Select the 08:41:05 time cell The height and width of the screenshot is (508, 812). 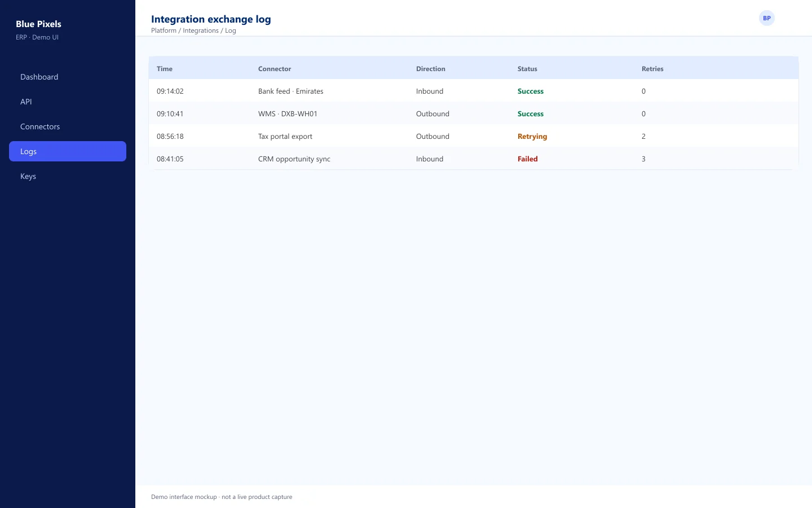pyautogui.click(x=170, y=159)
